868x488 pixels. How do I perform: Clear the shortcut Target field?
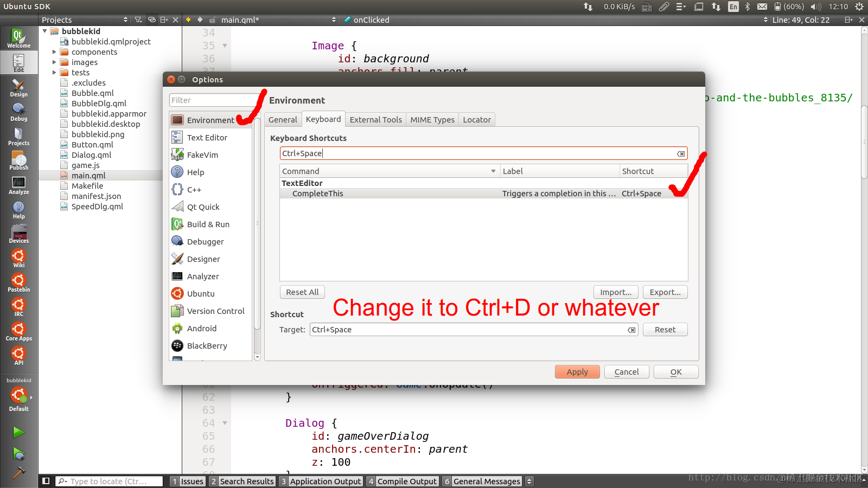pyautogui.click(x=631, y=330)
